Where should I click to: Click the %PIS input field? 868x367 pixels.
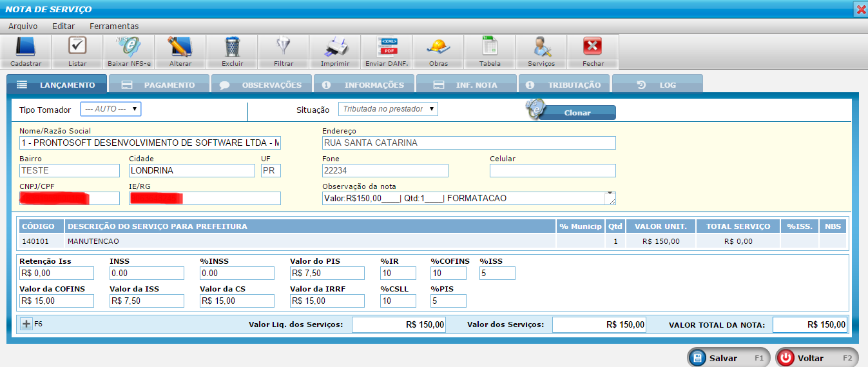448,301
